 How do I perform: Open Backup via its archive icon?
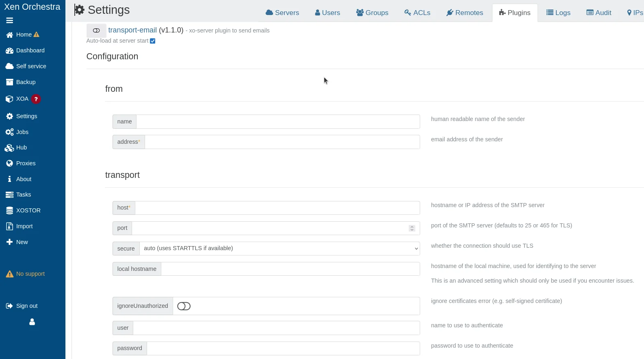[x=10, y=82]
